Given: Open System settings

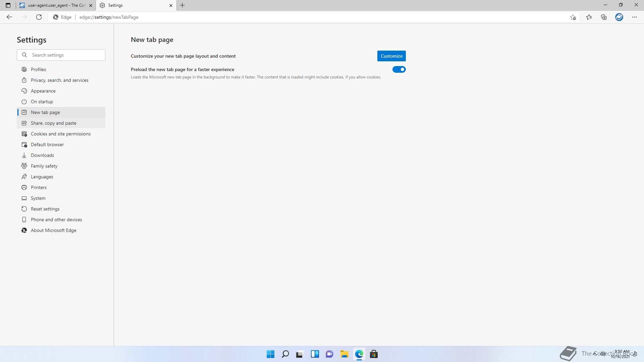Looking at the screenshot, I should [61, 198].
